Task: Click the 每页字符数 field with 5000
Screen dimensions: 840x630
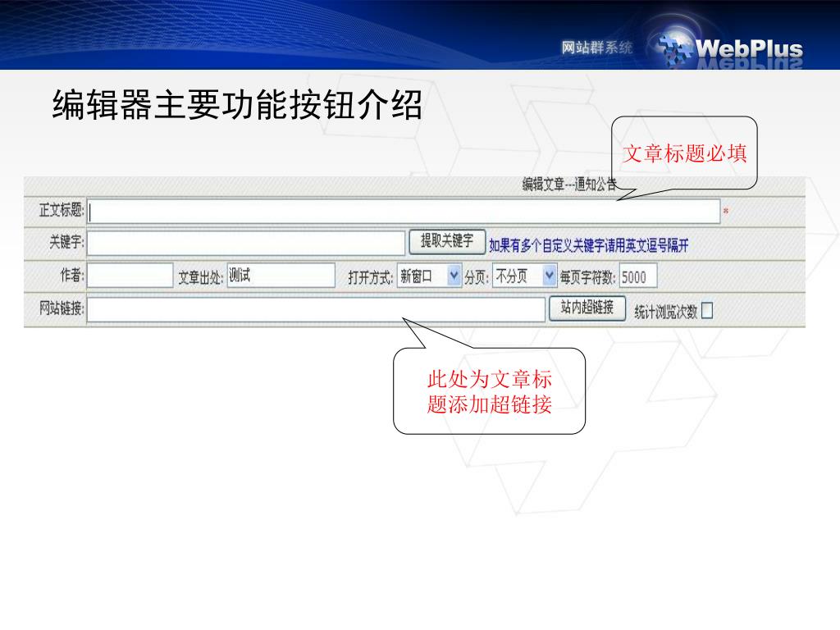Action: point(638,276)
